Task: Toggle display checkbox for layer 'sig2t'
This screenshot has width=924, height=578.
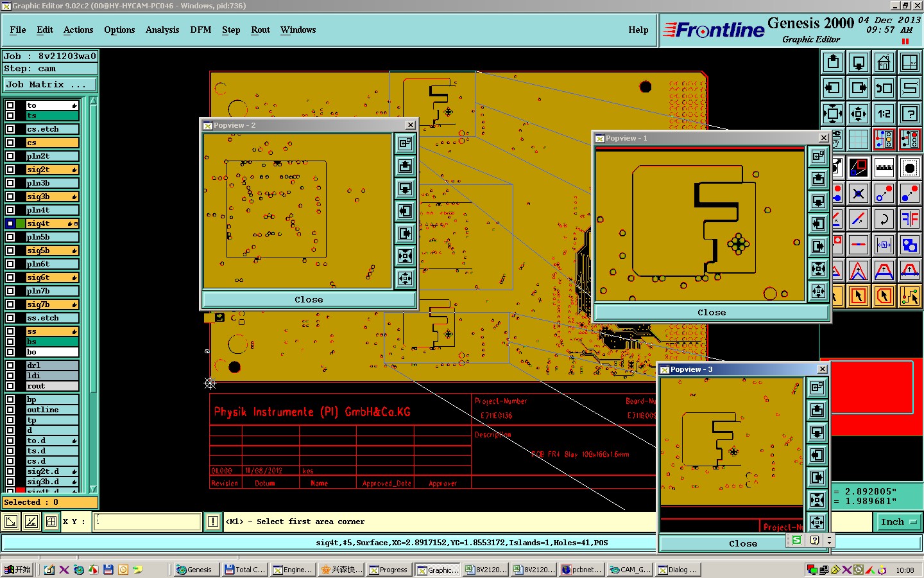Action: click(x=10, y=170)
